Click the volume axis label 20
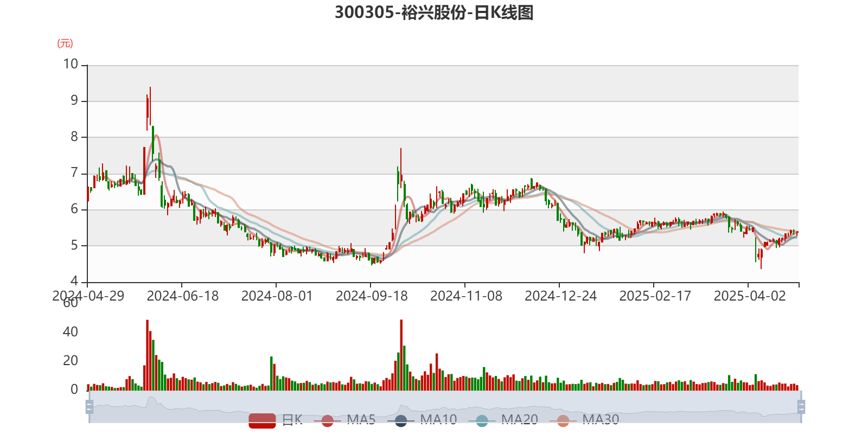This screenshot has height=434, width=868. coord(71,360)
